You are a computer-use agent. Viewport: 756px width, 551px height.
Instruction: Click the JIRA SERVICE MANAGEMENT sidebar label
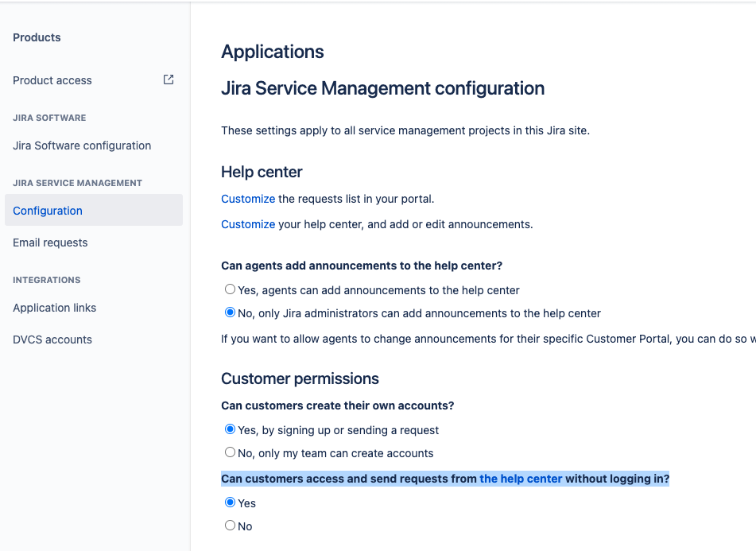click(x=78, y=183)
